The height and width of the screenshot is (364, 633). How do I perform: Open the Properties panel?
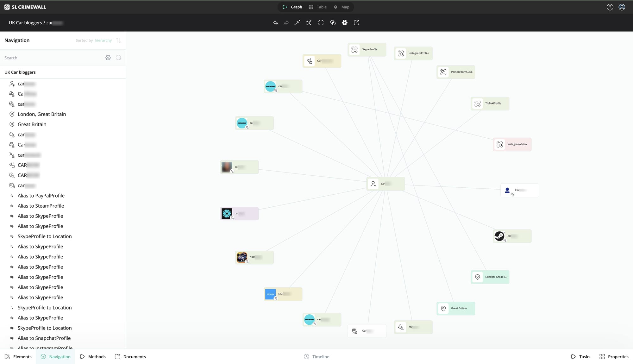(614, 357)
